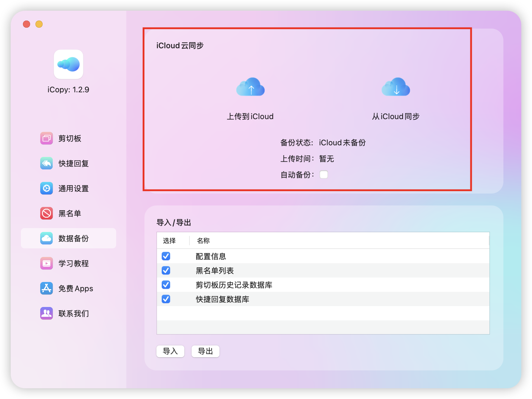
Task: Open the 联系我们 contact icon
Action: click(x=46, y=314)
